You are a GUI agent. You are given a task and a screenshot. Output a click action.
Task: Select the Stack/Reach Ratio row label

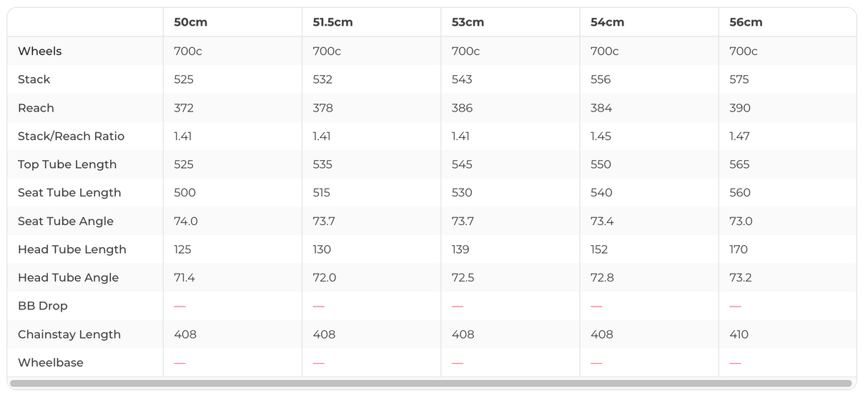tap(71, 136)
